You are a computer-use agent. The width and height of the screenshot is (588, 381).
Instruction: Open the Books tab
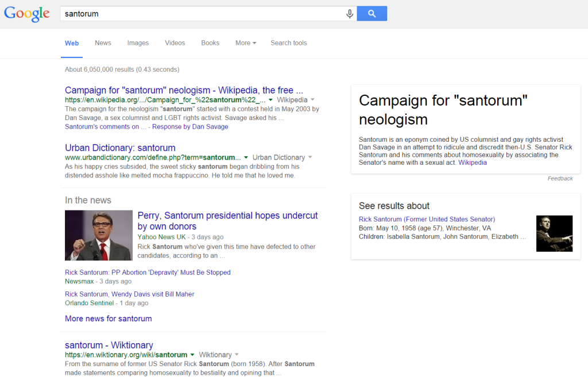pos(210,42)
